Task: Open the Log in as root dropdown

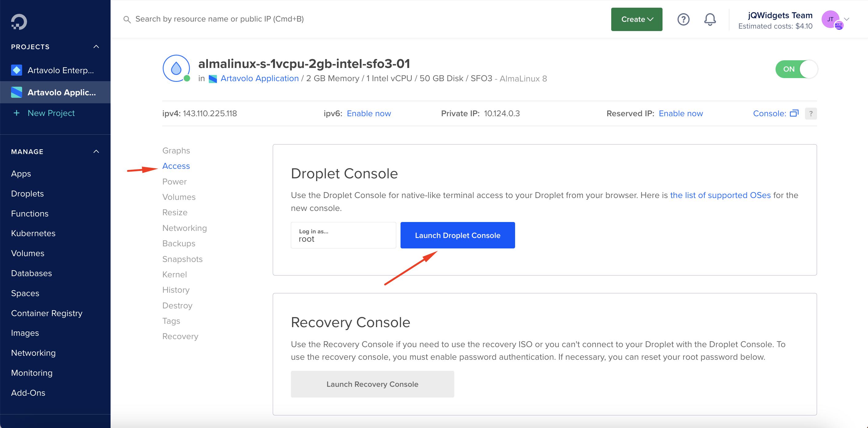Action: (x=343, y=235)
